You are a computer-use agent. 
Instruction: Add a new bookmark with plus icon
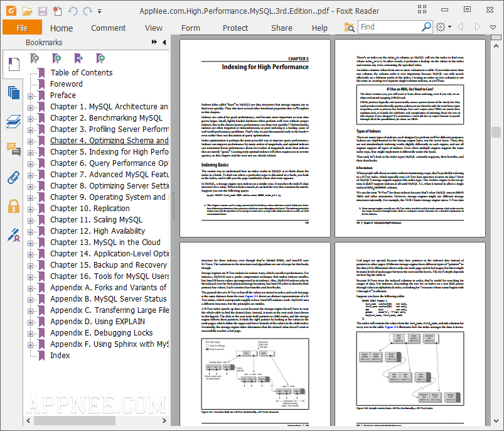coord(56,58)
